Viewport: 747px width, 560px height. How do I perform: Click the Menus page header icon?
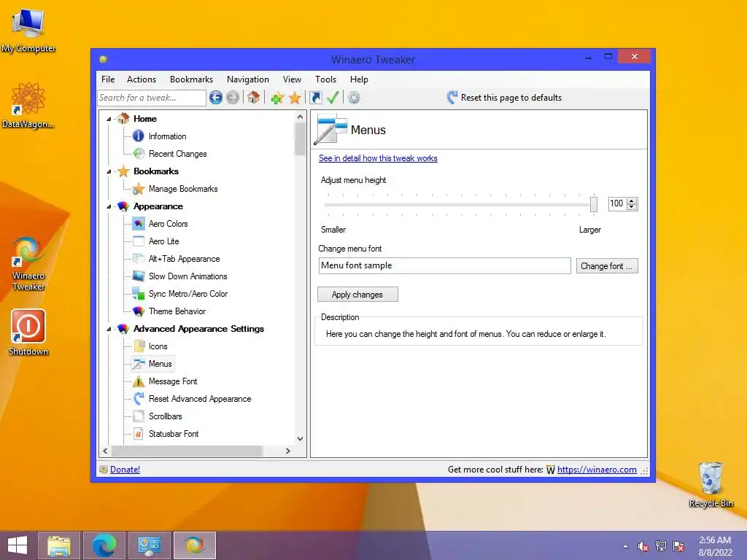click(x=330, y=129)
